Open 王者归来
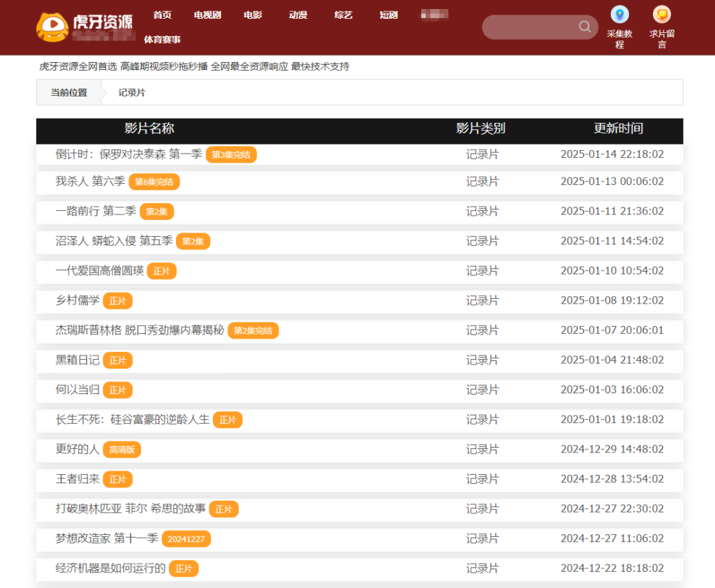The height and width of the screenshot is (588, 715). [x=78, y=480]
